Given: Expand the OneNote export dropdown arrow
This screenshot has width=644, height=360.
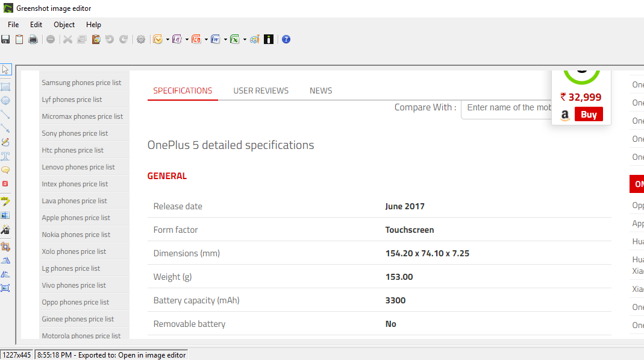Looking at the screenshot, I should [187, 40].
